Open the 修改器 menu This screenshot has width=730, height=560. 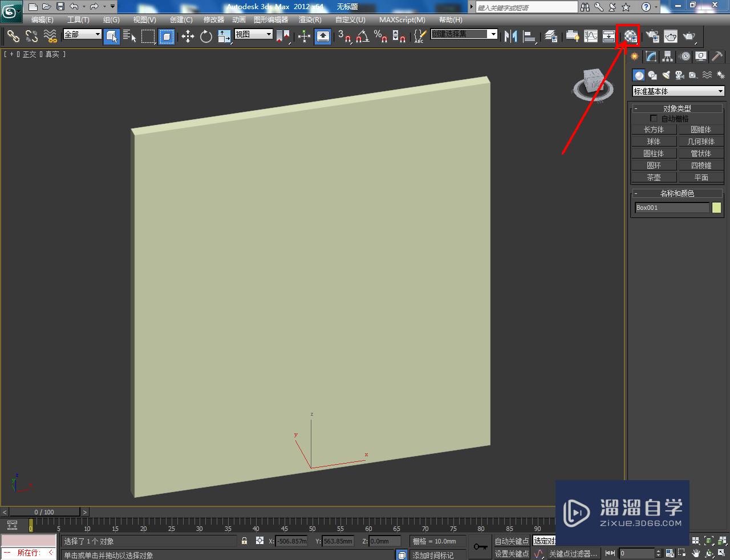point(214,20)
